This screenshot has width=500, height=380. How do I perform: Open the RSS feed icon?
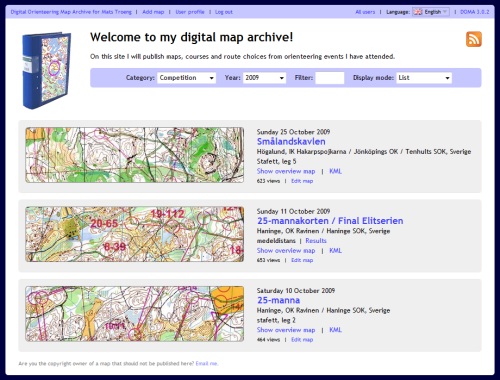474,39
